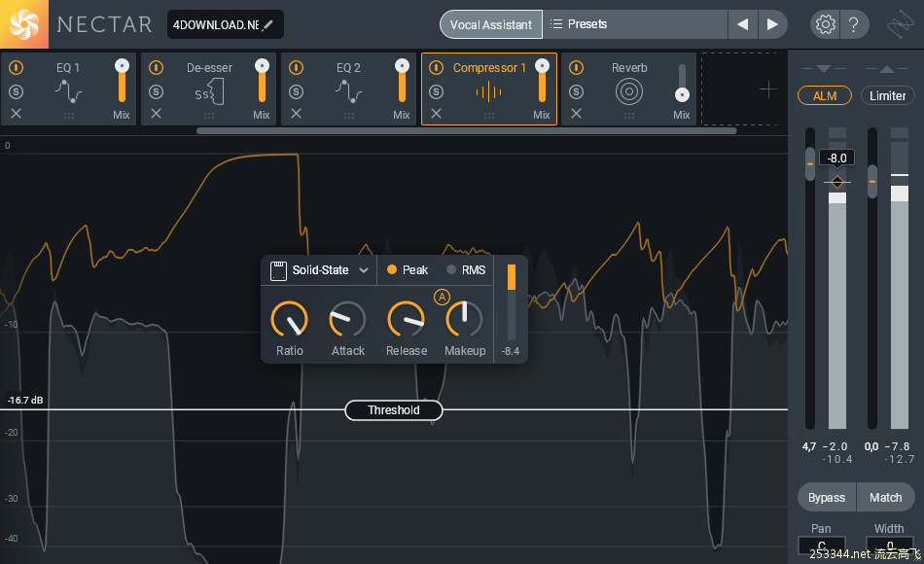Screen dimensions: 924x564
Task: Select the Reverb module label
Action: point(629,68)
